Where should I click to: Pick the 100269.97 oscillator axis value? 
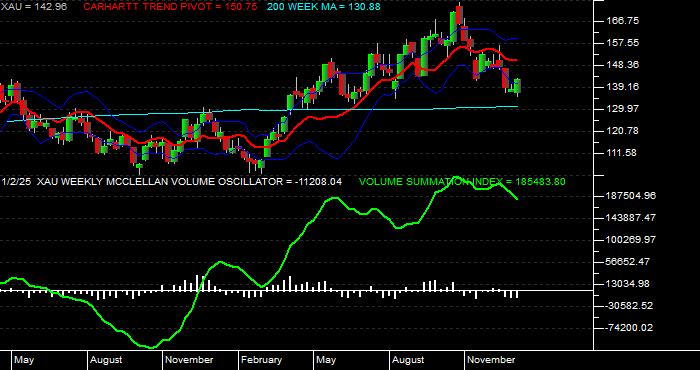tap(631, 240)
